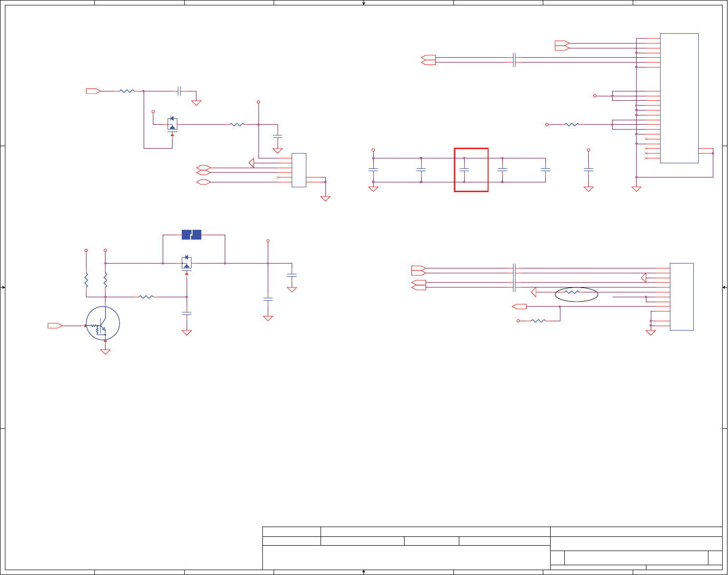Image resolution: width=728 pixels, height=575 pixels.
Task: Select the lone capacitor right of the five-capacitor row
Action: tap(588, 170)
